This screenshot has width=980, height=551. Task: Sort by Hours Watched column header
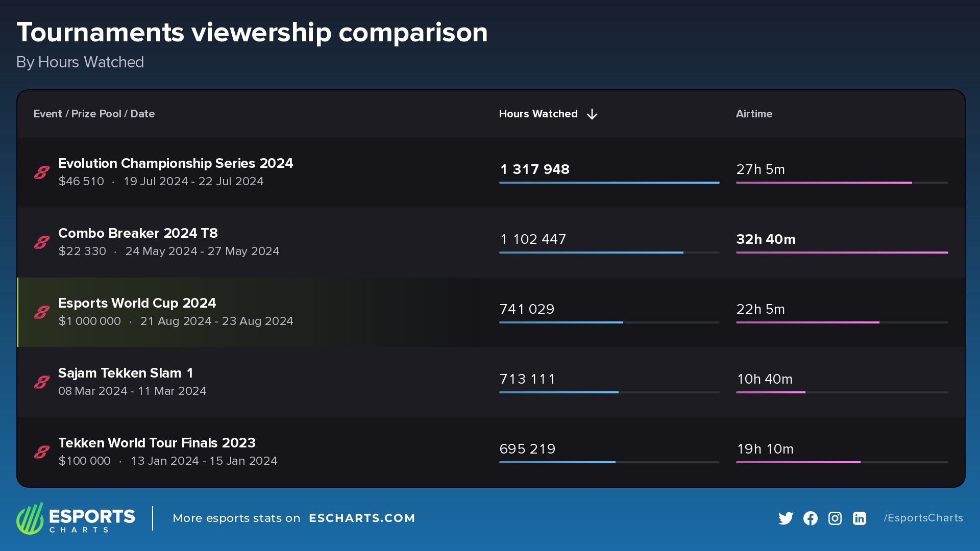click(538, 114)
